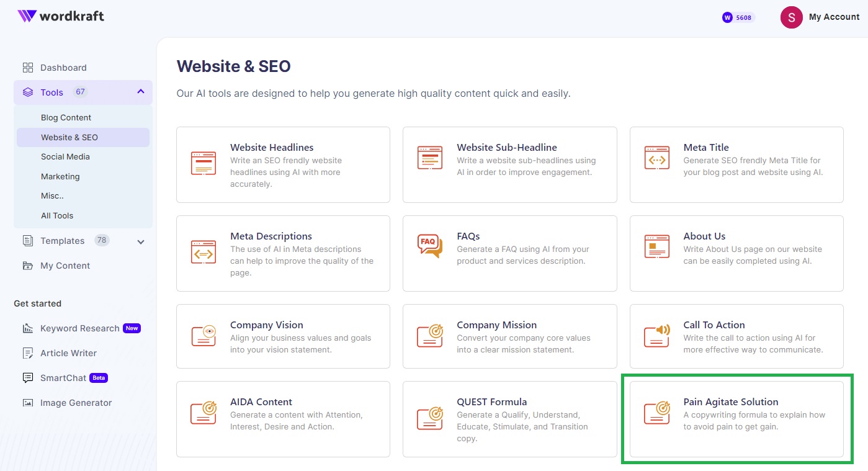Click the FAQs tool icon
This screenshot has height=471, width=868.
430,246
